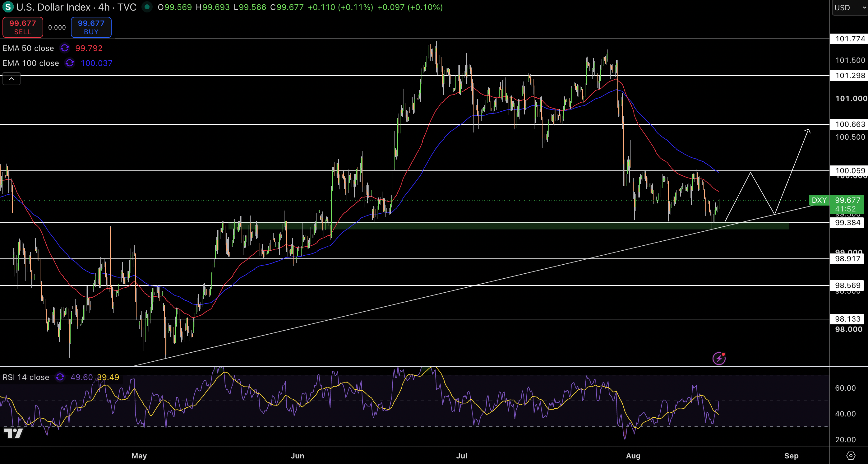Image resolution: width=868 pixels, height=464 pixels.
Task: Click the 98.569 price level label
Action: pyautogui.click(x=848, y=285)
